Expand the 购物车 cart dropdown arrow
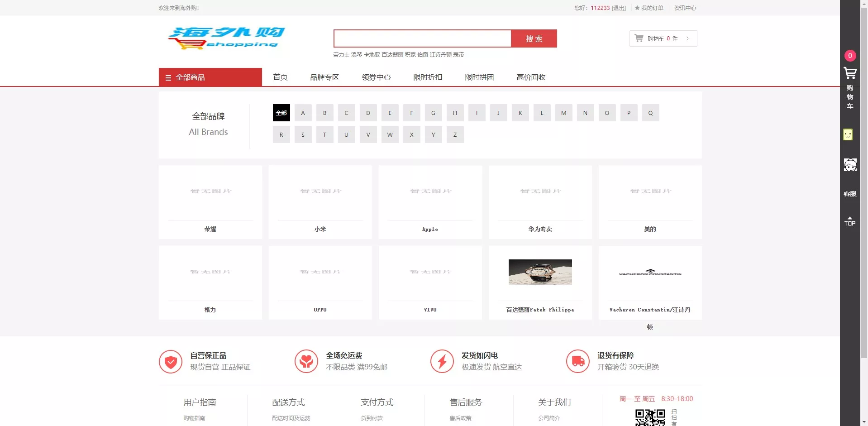Screen dimensions: 868x426 [687, 38]
